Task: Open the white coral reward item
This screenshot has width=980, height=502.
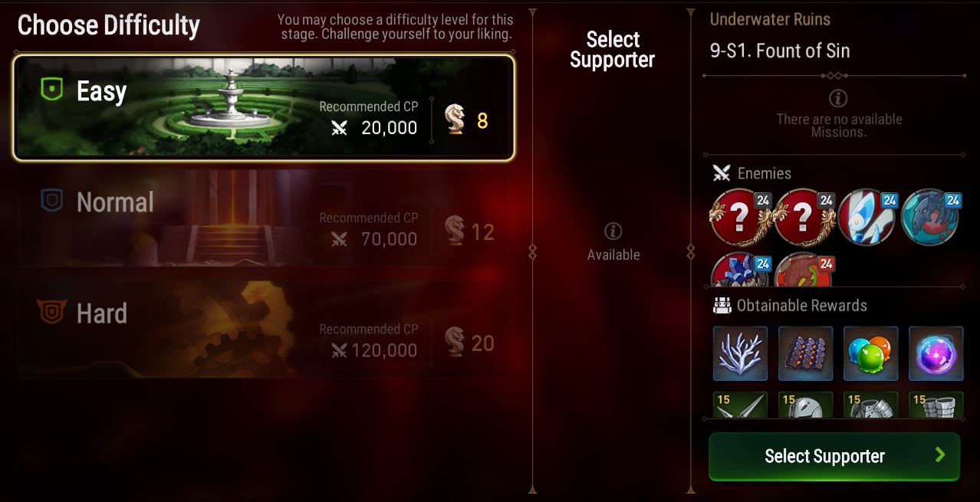Action: [740, 353]
